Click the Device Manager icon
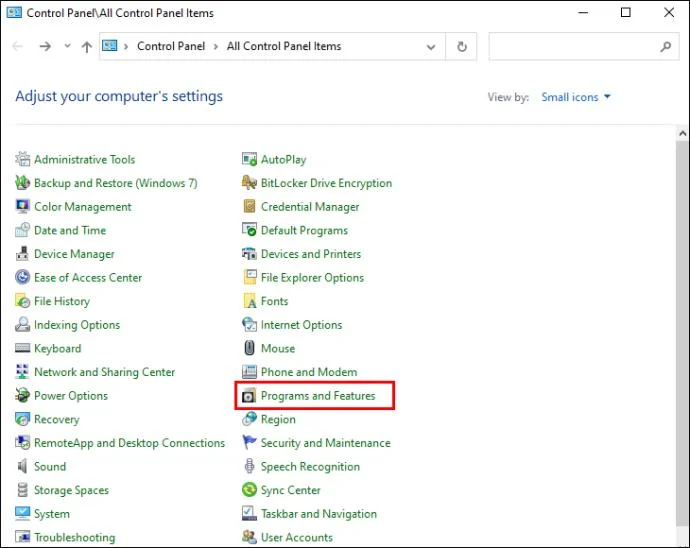This screenshot has height=548, width=690. coord(22,254)
